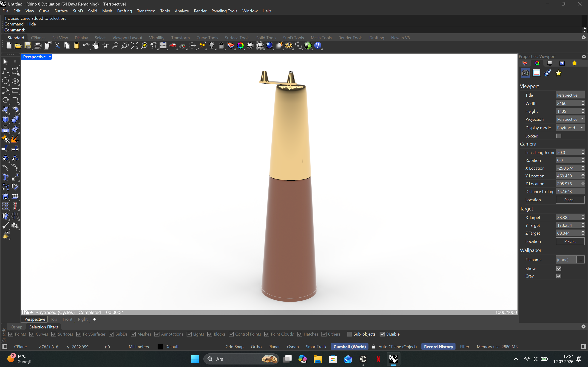Click the Camera Location Place button

coord(570,200)
